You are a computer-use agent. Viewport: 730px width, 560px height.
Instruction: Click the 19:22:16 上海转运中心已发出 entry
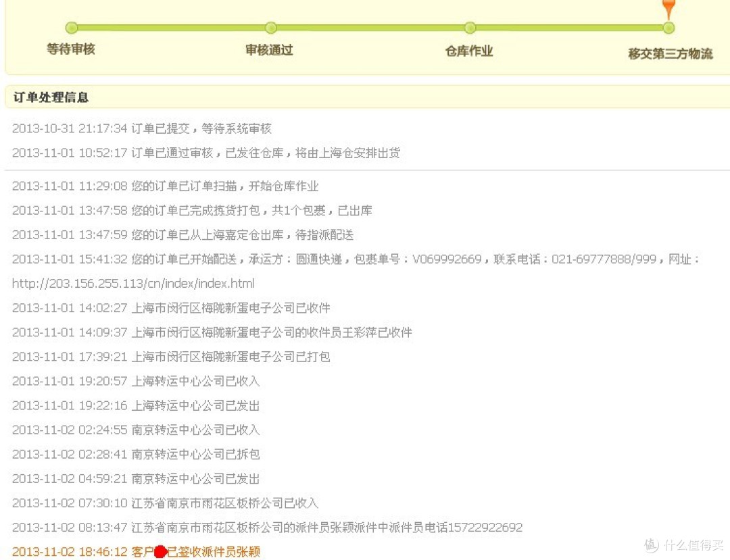coord(136,405)
